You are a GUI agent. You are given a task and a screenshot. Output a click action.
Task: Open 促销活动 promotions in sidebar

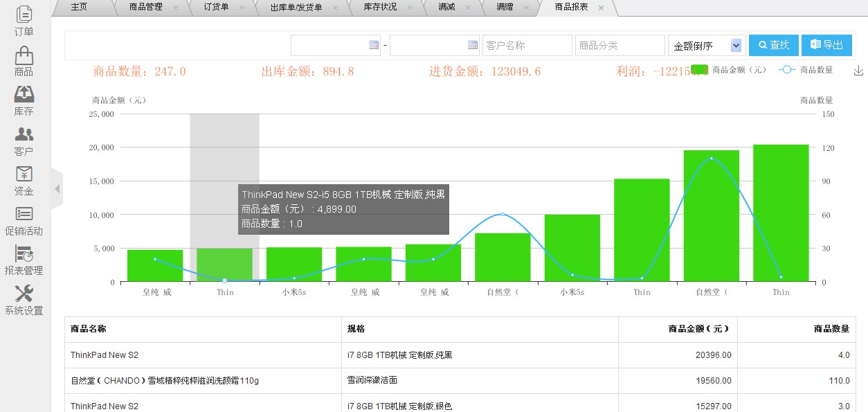click(x=24, y=220)
